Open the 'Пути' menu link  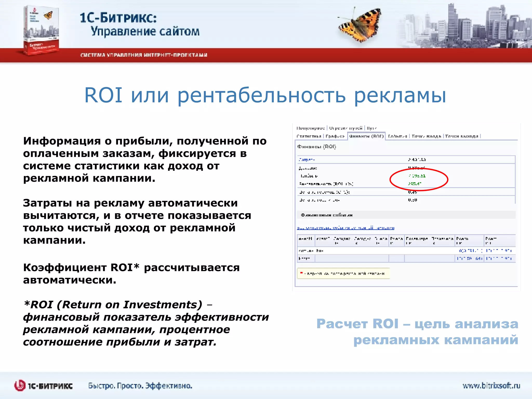372,128
